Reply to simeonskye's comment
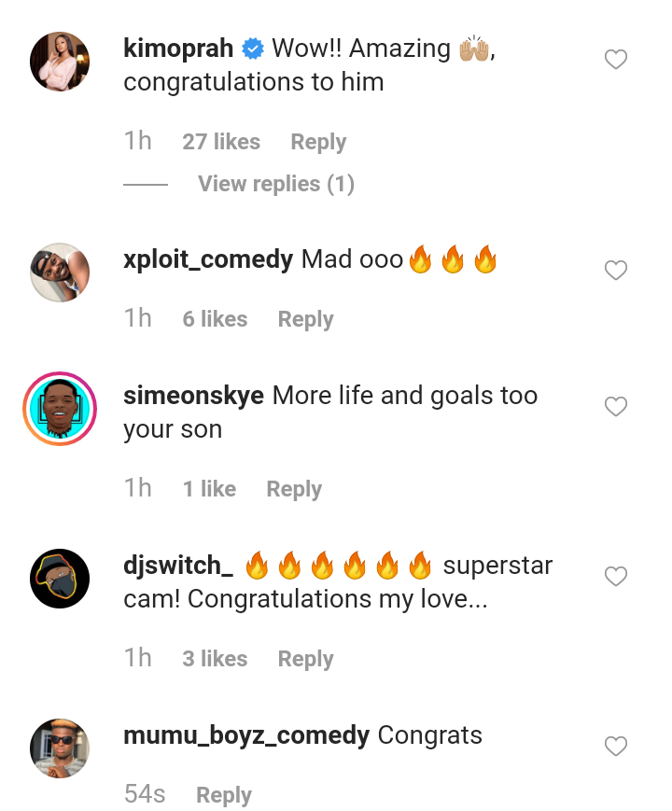Screen dimensions: 672x811 pyautogui.click(x=294, y=489)
